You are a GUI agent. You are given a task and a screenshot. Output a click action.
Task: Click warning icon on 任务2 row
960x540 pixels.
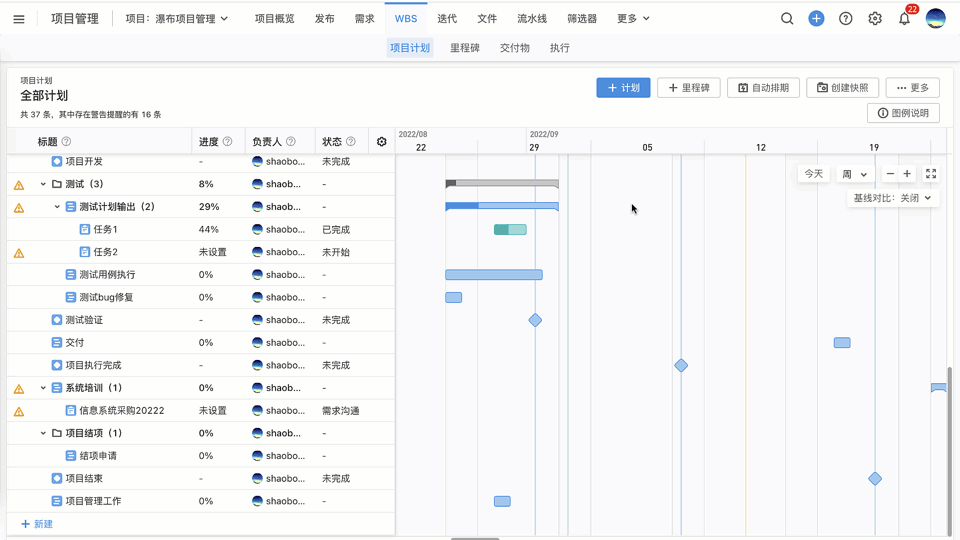tap(19, 253)
